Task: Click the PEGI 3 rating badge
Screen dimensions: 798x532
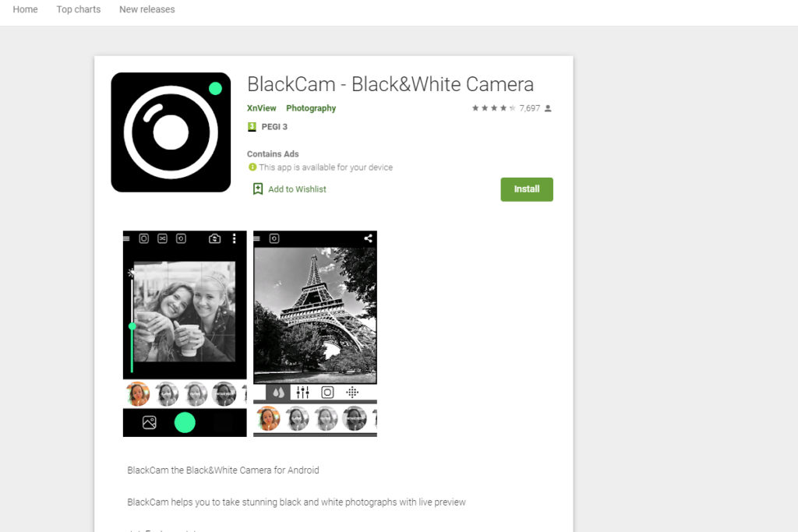Action: tap(252, 127)
